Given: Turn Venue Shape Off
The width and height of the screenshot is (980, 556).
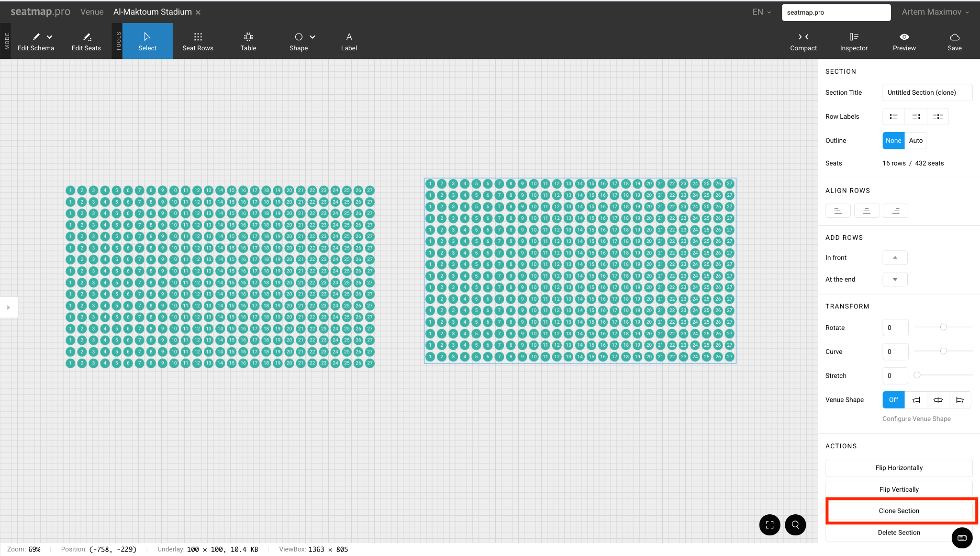Looking at the screenshot, I should (893, 399).
